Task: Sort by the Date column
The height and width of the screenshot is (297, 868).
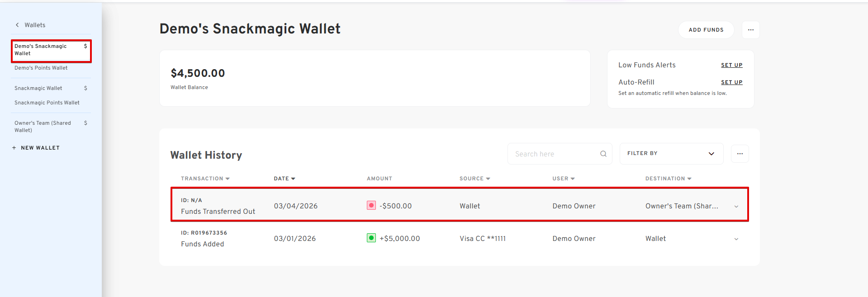Action: pyautogui.click(x=284, y=179)
